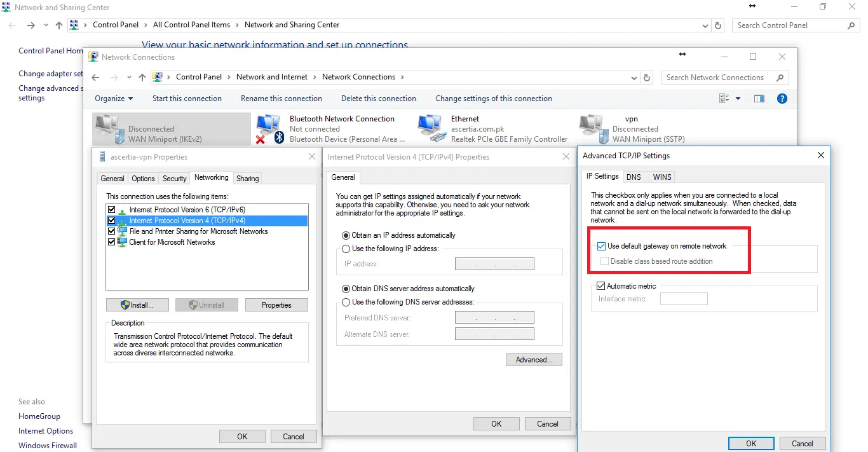Refresh the Network Connections address bar
This screenshot has width=868, height=452.
(647, 78)
